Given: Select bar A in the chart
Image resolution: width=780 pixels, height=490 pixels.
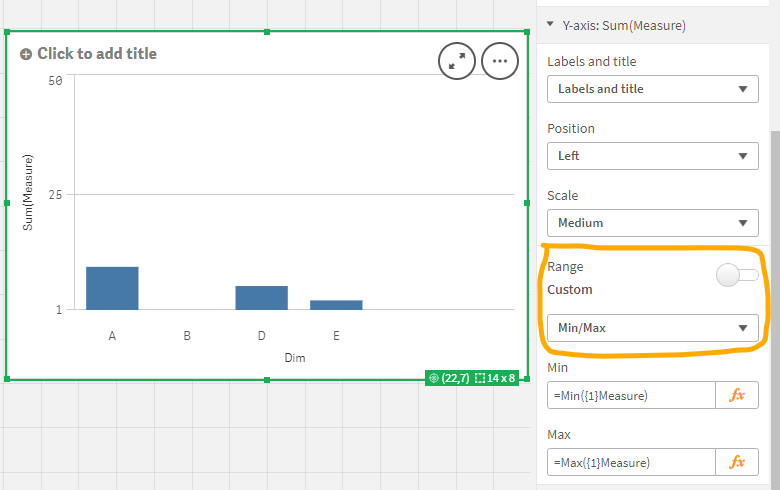Looking at the screenshot, I should click(x=112, y=288).
